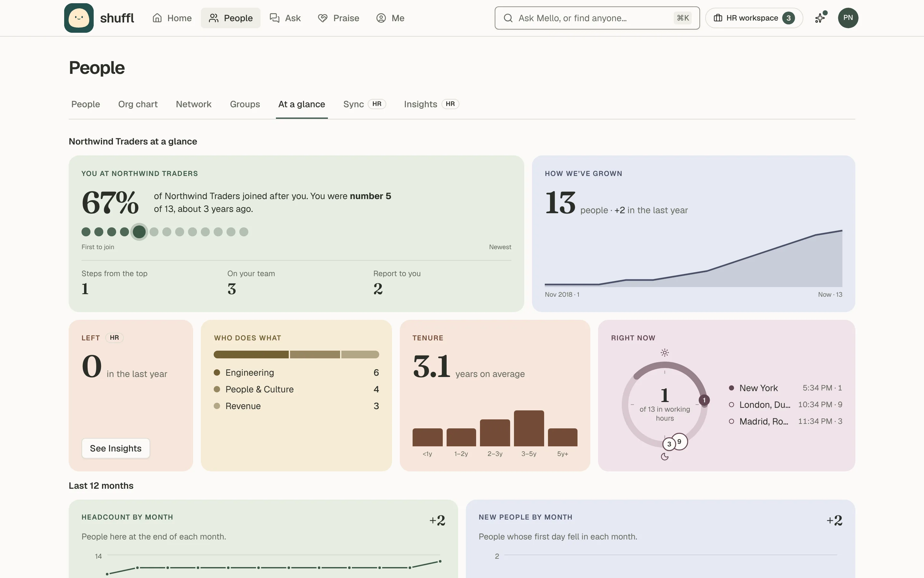Open the HR workspace button
Image resolution: width=924 pixels, height=578 pixels.
(x=754, y=18)
